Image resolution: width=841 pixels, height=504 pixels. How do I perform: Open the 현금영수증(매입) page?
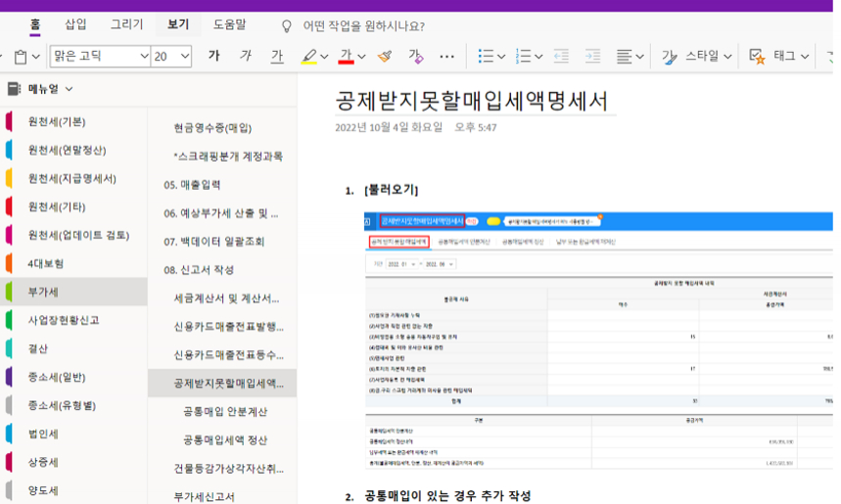click(x=222, y=127)
